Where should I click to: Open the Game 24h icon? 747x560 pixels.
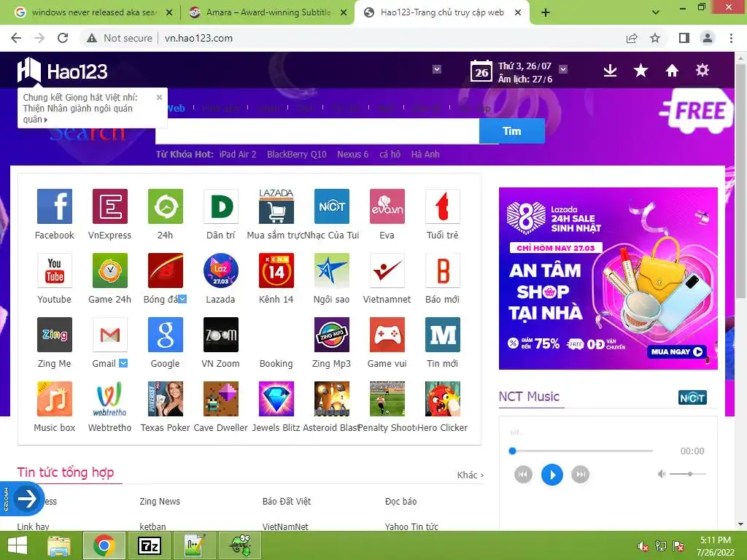[x=110, y=271]
